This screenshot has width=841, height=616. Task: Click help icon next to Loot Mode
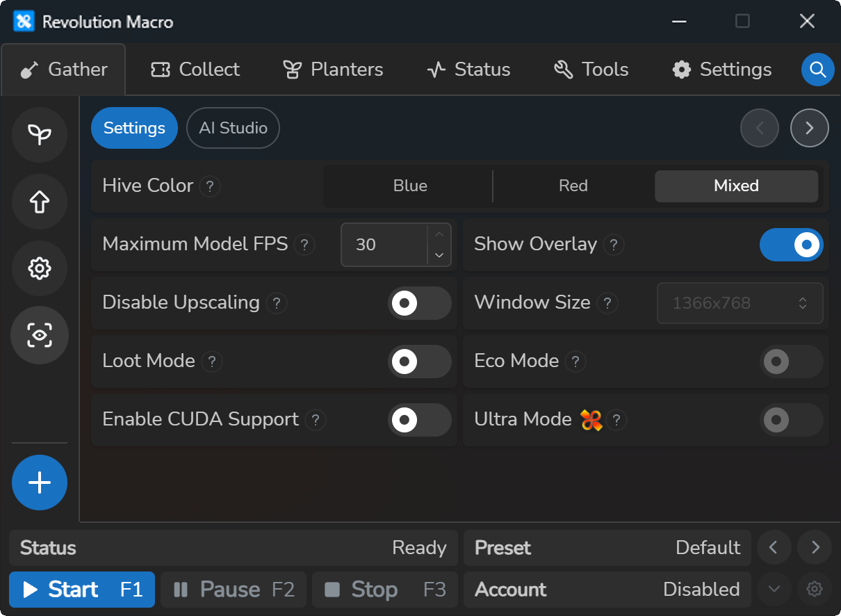pyautogui.click(x=212, y=362)
